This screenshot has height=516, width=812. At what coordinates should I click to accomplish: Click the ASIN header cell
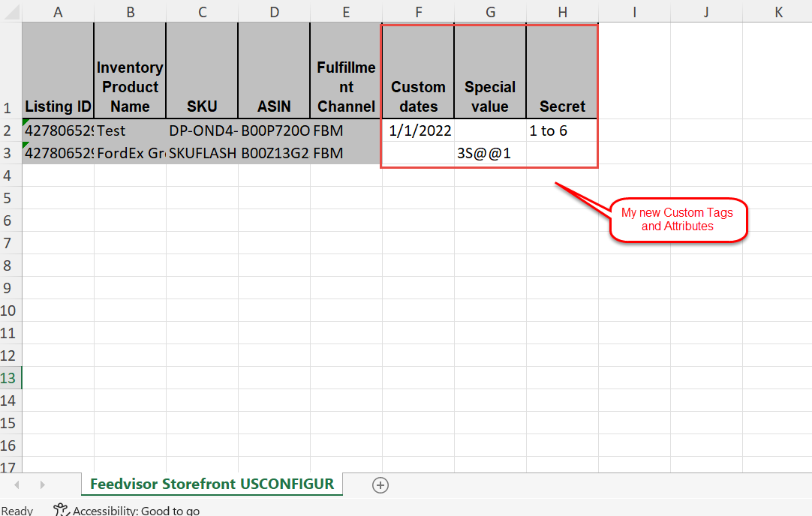(274, 70)
